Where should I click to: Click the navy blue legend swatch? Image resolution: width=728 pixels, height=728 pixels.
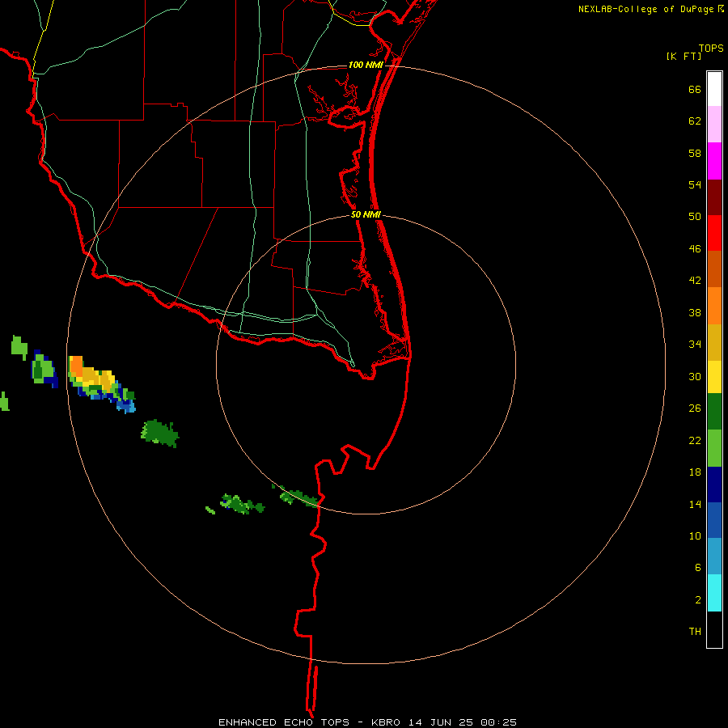[714, 485]
